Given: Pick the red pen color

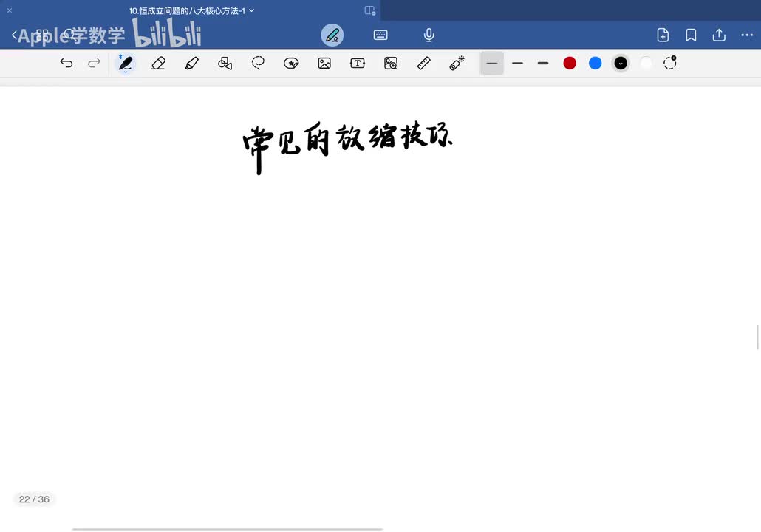Looking at the screenshot, I should pyautogui.click(x=570, y=63).
